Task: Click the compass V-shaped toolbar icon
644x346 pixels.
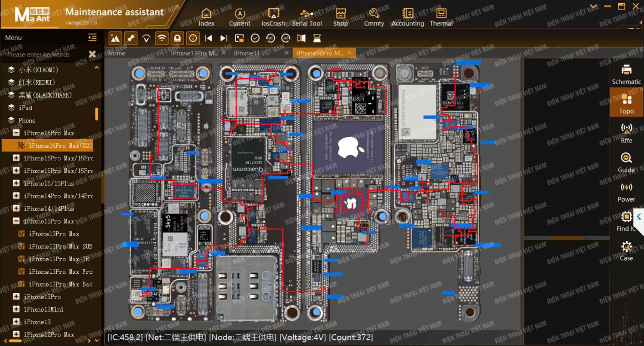Action: pos(146,38)
